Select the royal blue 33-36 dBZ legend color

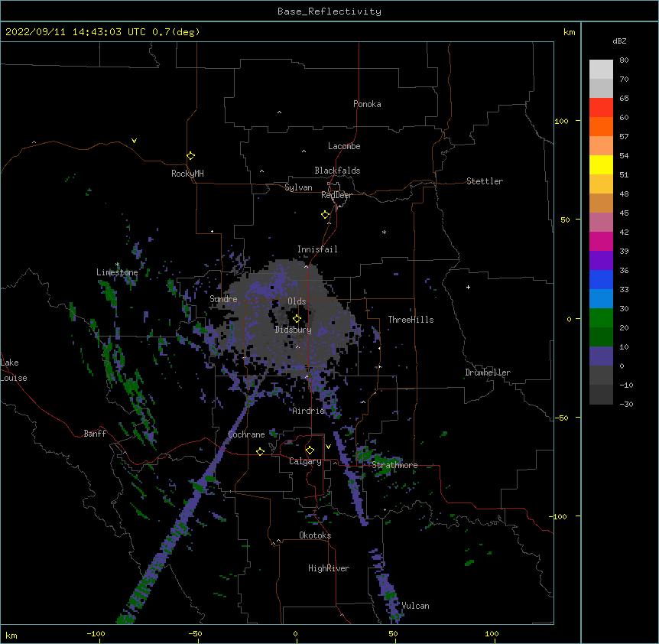click(601, 279)
